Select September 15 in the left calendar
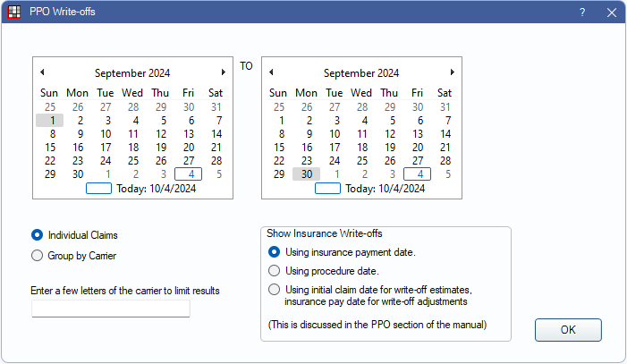627x364 pixels. coord(50,148)
